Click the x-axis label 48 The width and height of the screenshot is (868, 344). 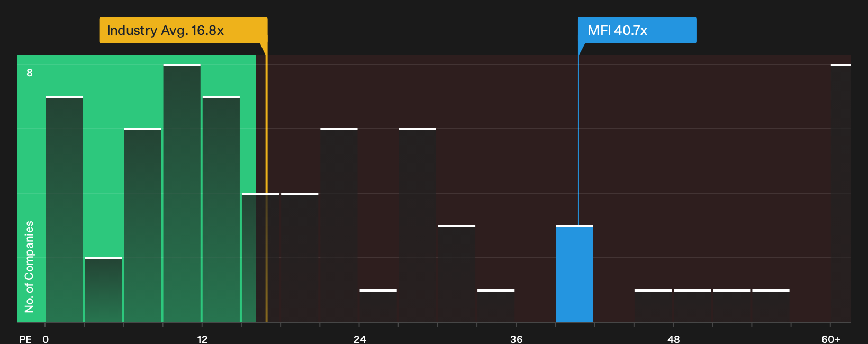[x=673, y=339]
